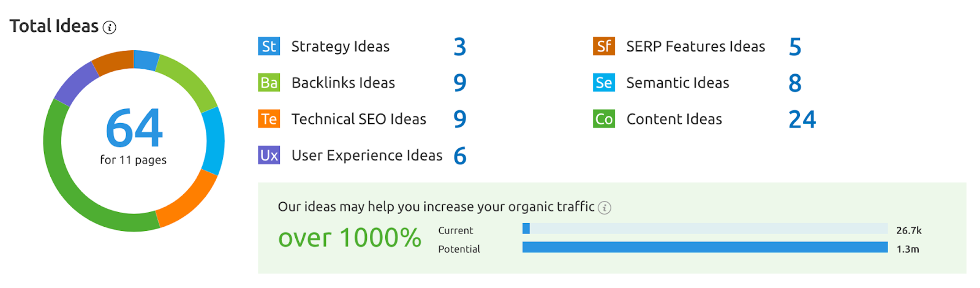Image resolution: width=980 pixels, height=288 pixels.
Task: Open the Strategy Ideas label
Action: click(341, 47)
